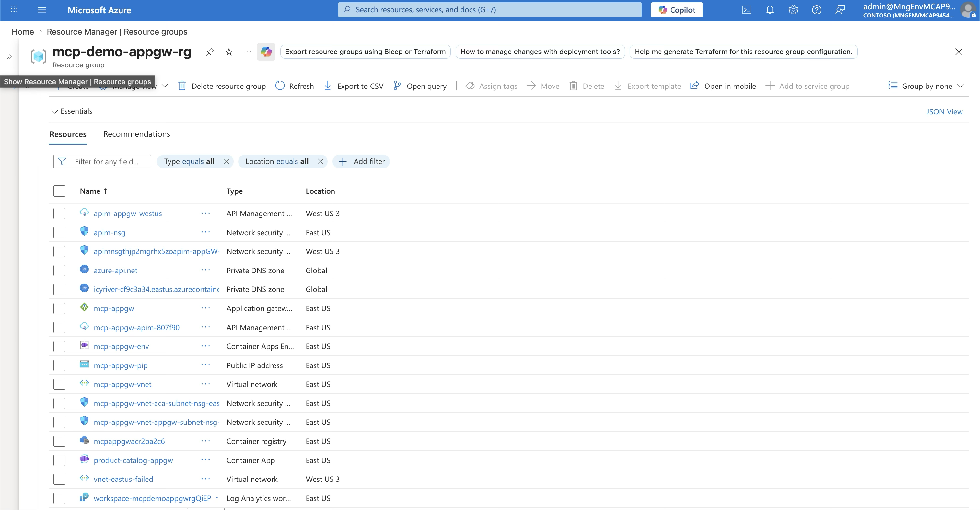980x510 pixels.
Task: Click the Filter for any field box
Action: 107,162
